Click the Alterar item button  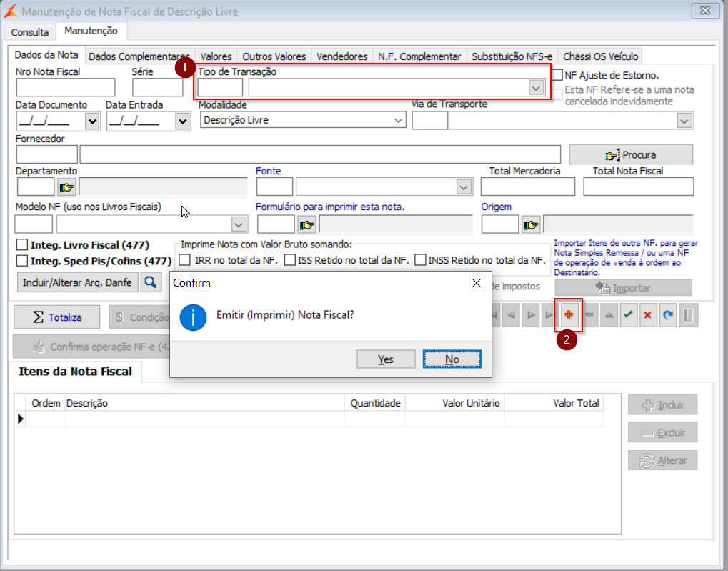tap(662, 460)
